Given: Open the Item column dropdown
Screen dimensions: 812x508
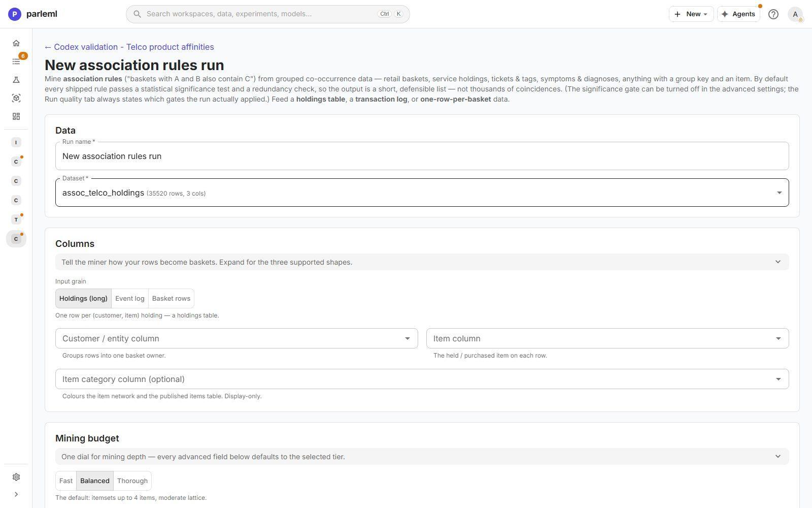Looking at the screenshot, I should point(607,338).
